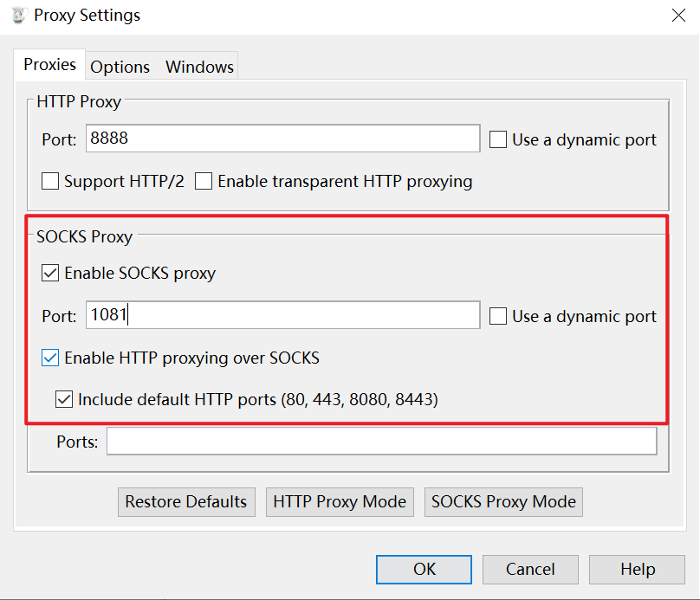Open the Options tab
Screen dimensions: 700x600
(x=120, y=67)
